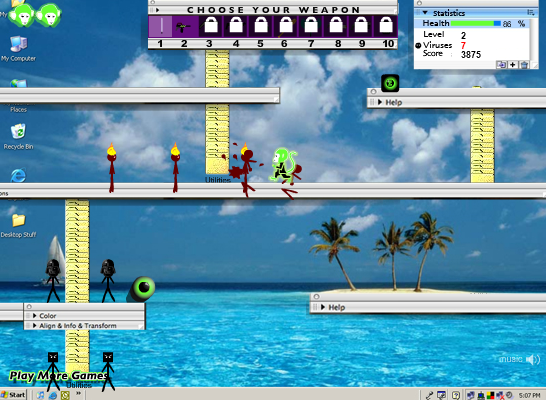Click the locked weapon slot 10
Image resolution: width=546 pixels, height=400 pixels.
point(386,26)
